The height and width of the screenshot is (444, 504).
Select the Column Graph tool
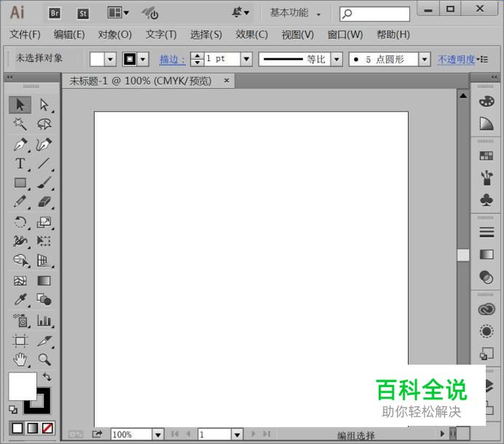(44, 321)
